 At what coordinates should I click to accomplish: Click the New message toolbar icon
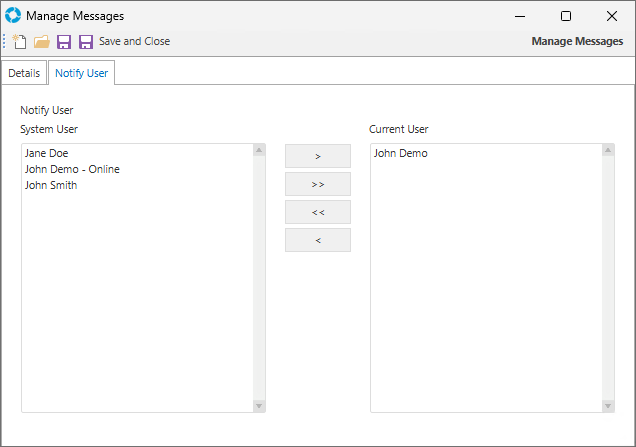19,42
